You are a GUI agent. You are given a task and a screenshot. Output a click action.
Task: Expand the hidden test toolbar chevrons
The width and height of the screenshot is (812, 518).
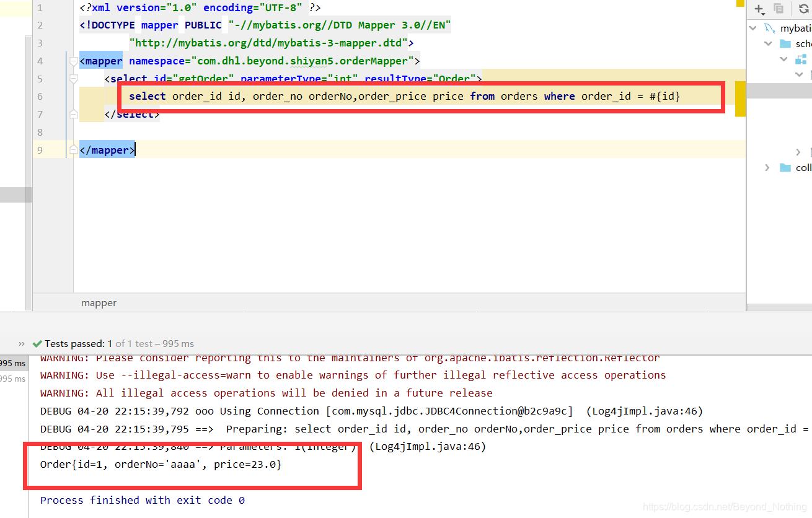click(22, 343)
